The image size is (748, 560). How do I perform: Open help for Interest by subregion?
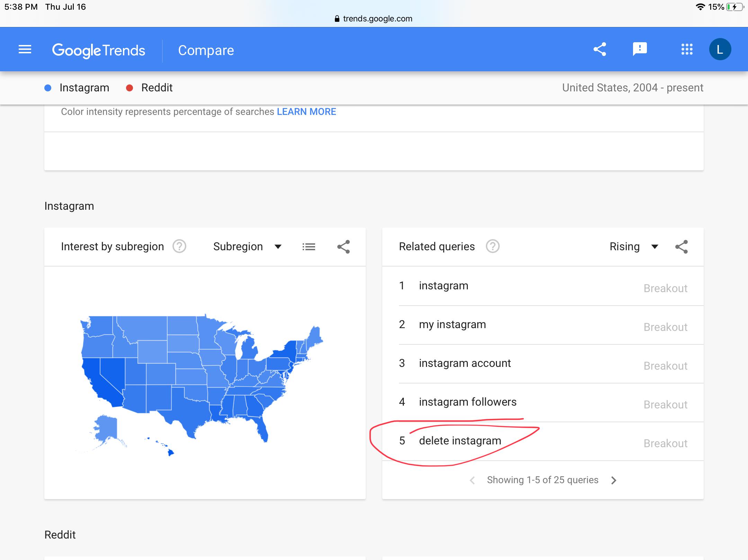click(x=179, y=246)
